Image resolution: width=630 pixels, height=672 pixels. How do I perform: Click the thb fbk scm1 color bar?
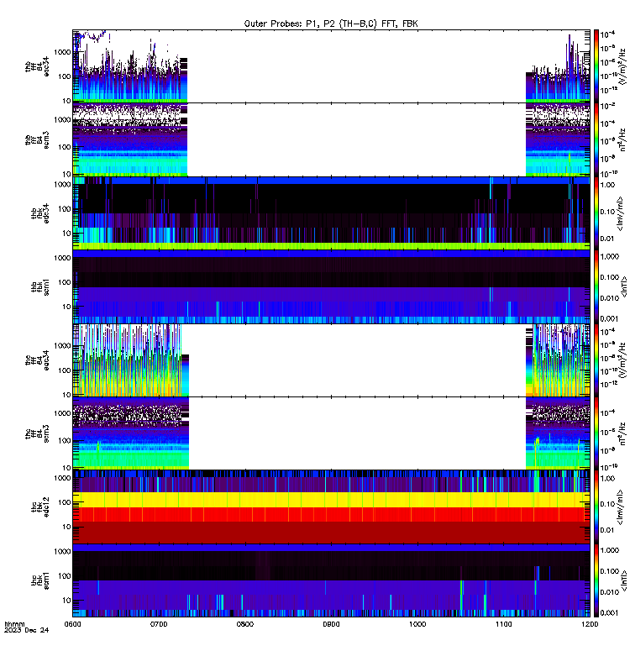[596, 286]
